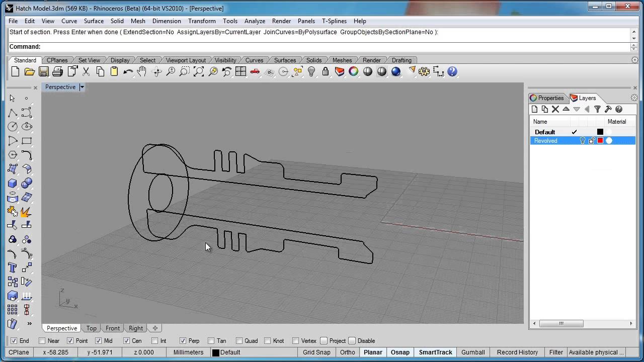Toggle the lock of Revolved layer

pyautogui.click(x=592, y=141)
